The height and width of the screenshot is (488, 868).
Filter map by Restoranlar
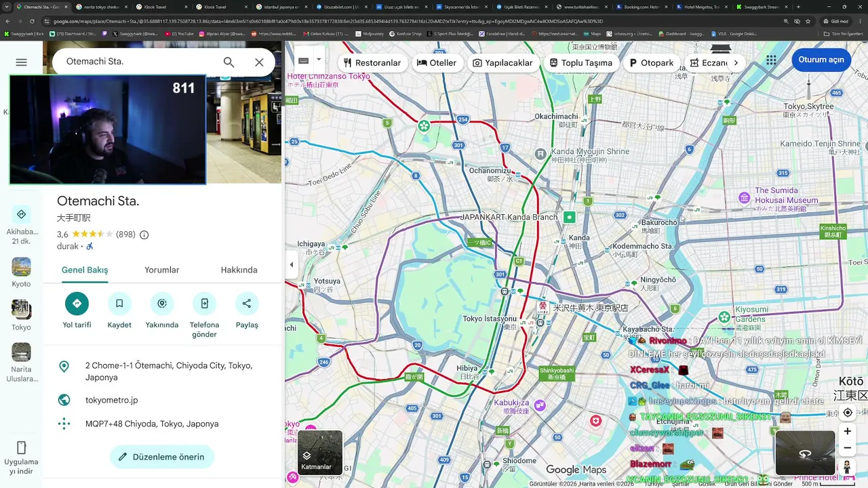[372, 62]
